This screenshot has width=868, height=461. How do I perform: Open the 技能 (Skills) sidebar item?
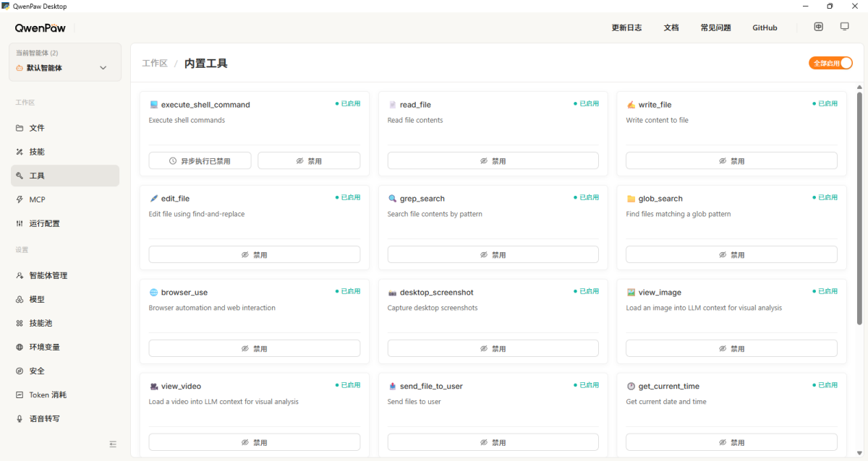point(37,152)
